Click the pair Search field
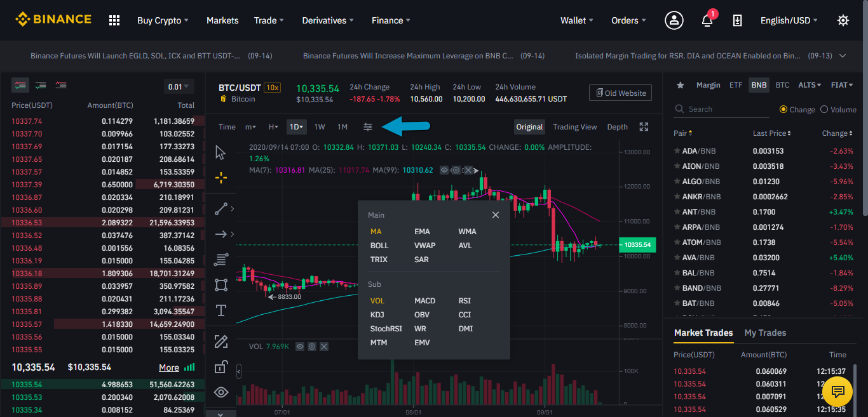 pos(722,109)
